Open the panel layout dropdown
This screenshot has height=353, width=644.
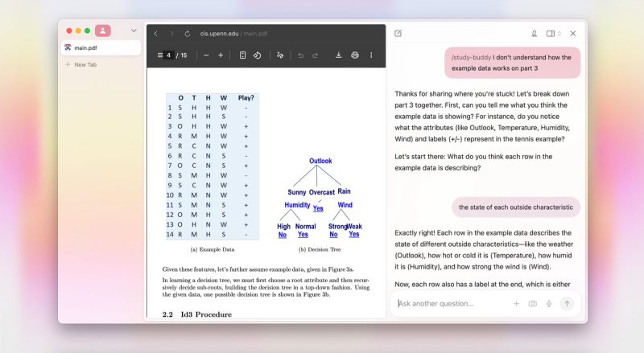(x=554, y=34)
